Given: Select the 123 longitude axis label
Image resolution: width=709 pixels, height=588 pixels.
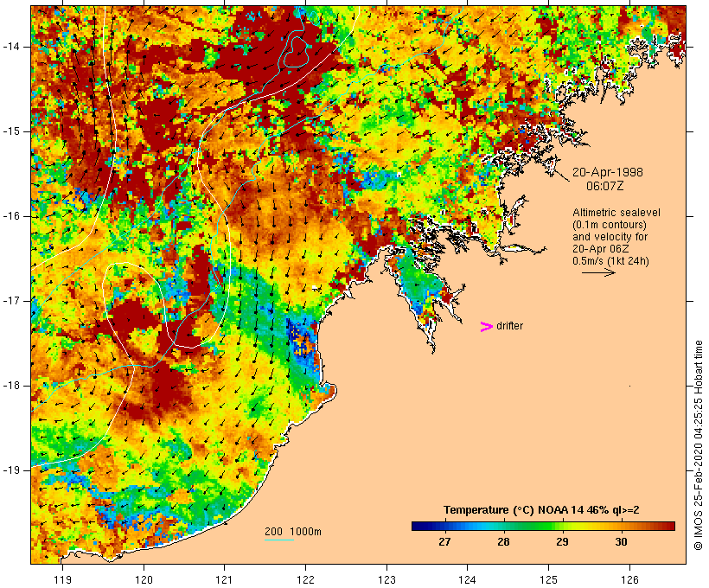Looking at the screenshot, I should [386, 578].
